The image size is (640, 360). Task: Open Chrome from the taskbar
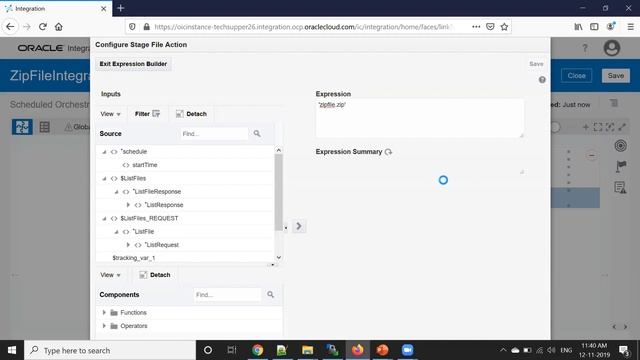257,350
